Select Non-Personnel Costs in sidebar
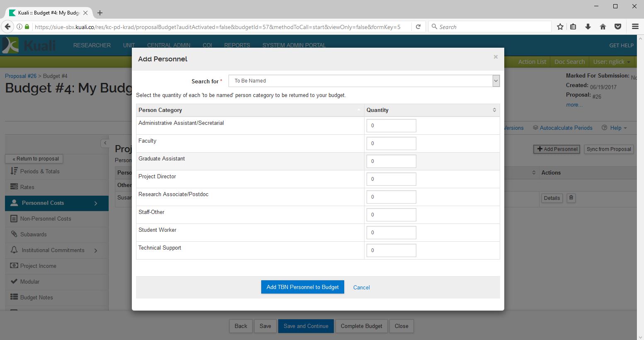 click(46, 219)
